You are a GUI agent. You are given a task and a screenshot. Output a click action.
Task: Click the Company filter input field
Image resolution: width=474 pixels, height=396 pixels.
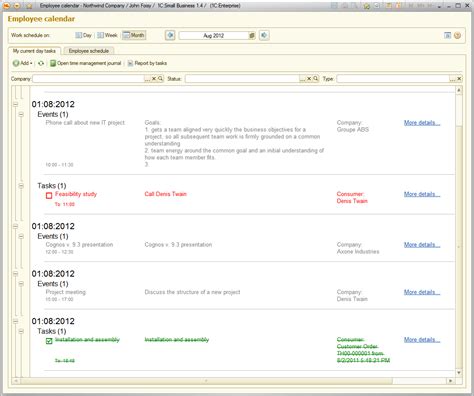pyautogui.click(x=88, y=79)
